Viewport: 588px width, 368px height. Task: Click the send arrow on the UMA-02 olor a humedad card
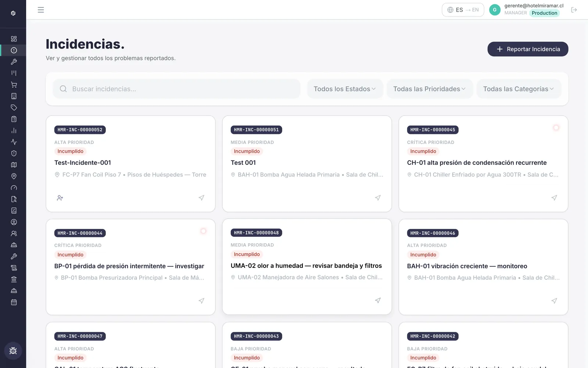pyautogui.click(x=378, y=300)
